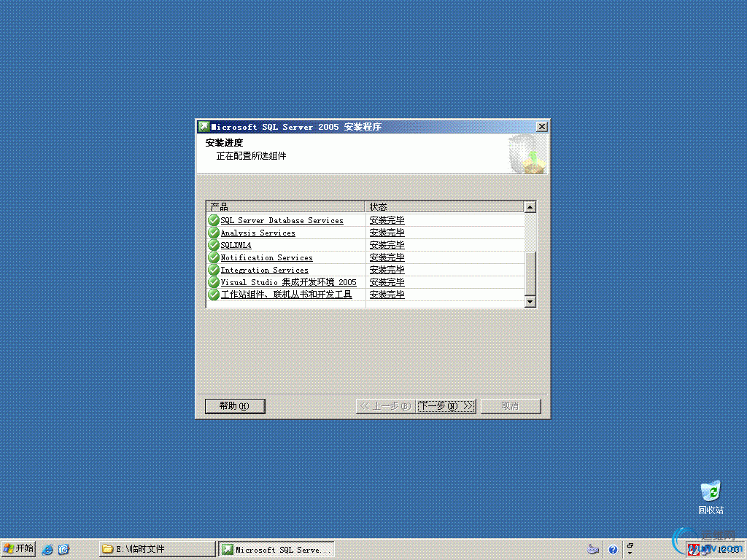747x560 pixels.
Task: Click the << 上一步(B) button
Action: (x=385, y=406)
